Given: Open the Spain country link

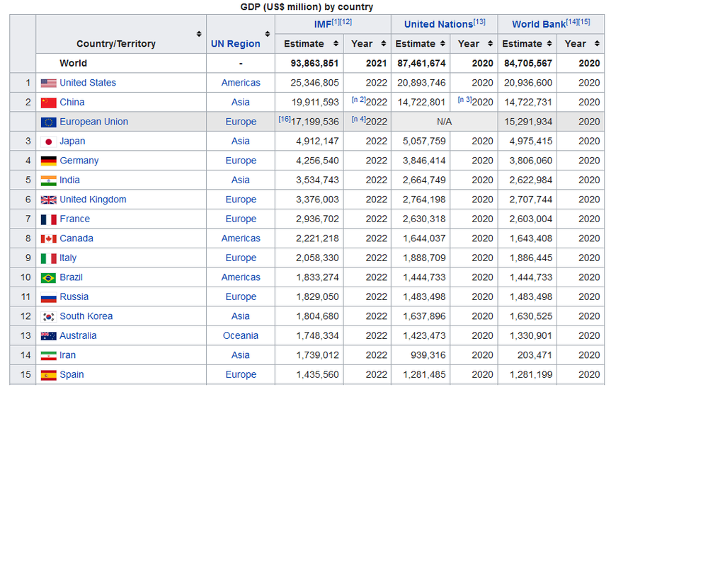Looking at the screenshot, I should 72,374.
